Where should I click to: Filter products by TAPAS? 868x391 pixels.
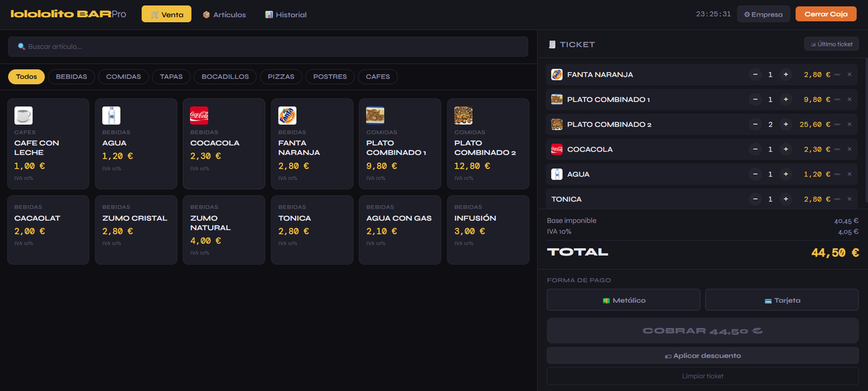click(x=171, y=77)
